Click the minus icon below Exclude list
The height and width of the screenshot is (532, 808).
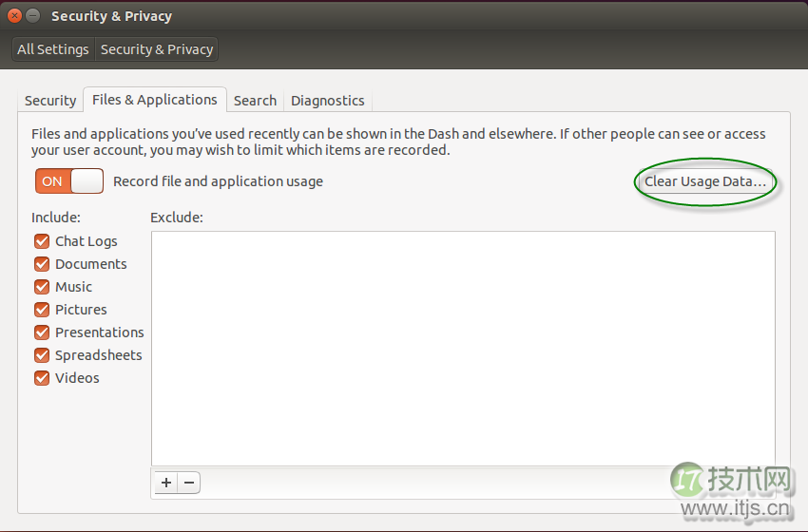[189, 483]
